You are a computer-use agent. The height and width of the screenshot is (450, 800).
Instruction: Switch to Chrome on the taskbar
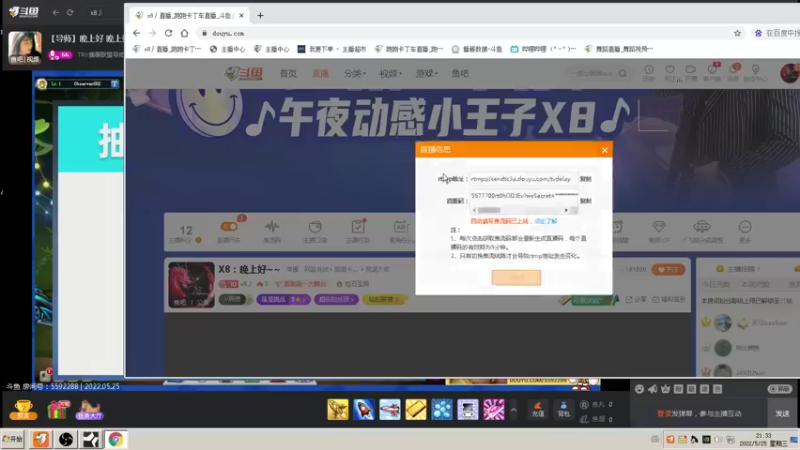[116, 439]
